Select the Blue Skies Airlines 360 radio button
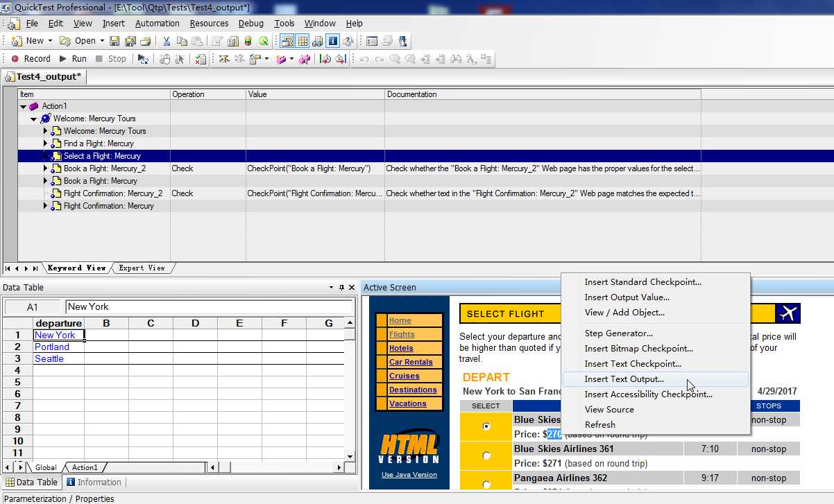The width and height of the screenshot is (834, 504). point(486,426)
